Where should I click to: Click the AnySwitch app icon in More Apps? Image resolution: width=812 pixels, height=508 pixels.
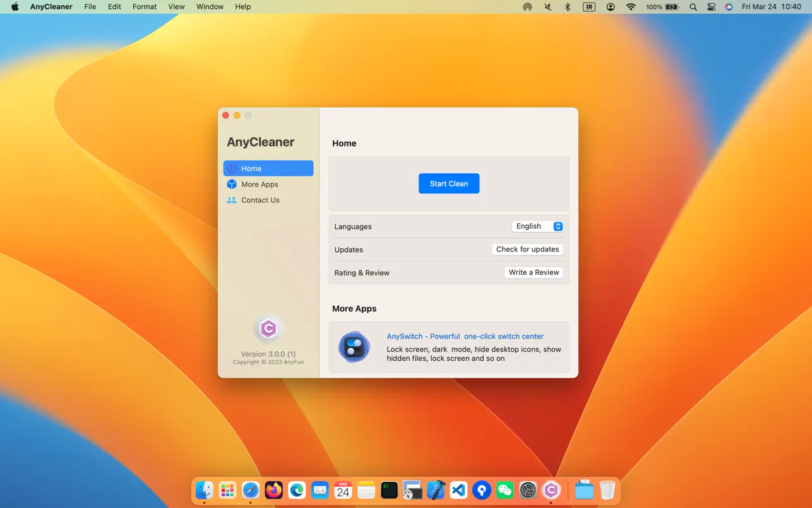click(x=354, y=347)
